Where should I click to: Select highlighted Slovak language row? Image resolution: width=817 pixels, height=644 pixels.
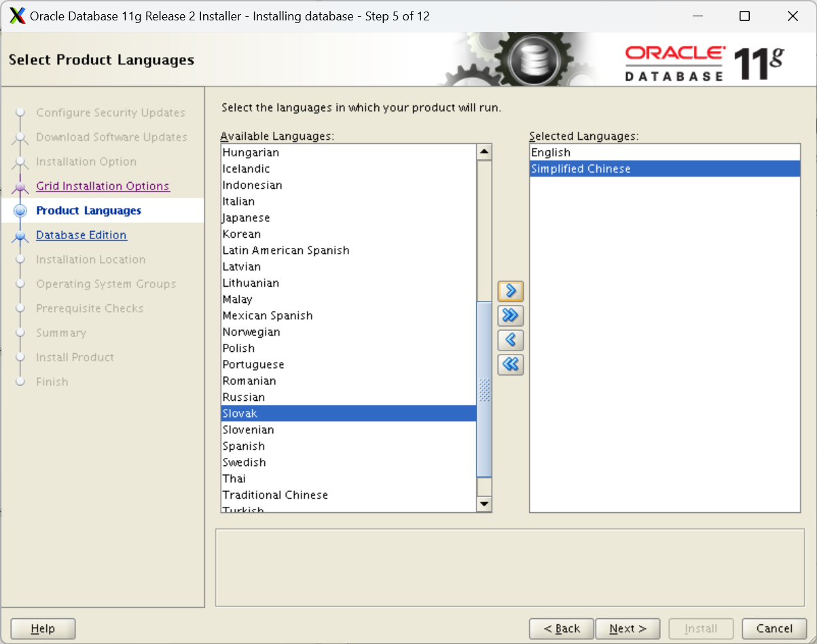(x=348, y=414)
